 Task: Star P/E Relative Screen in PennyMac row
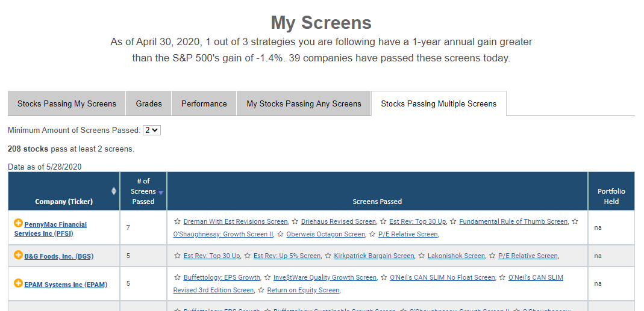coord(372,234)
